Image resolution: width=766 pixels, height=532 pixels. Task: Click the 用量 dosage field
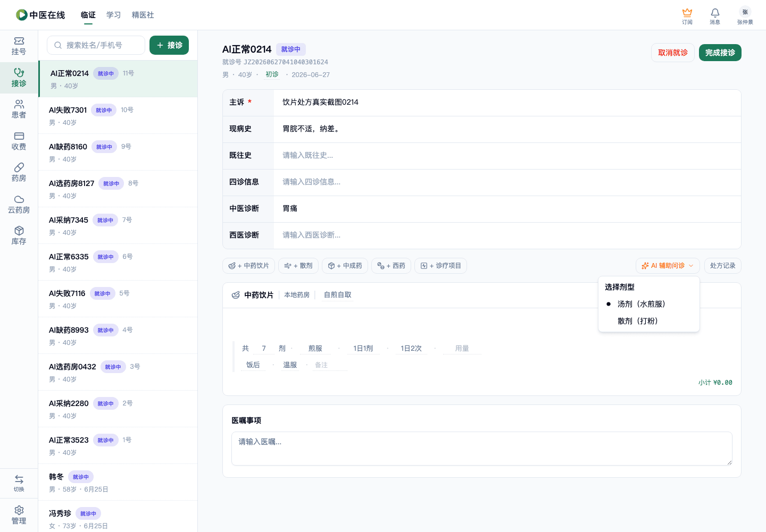pos(462,349)
